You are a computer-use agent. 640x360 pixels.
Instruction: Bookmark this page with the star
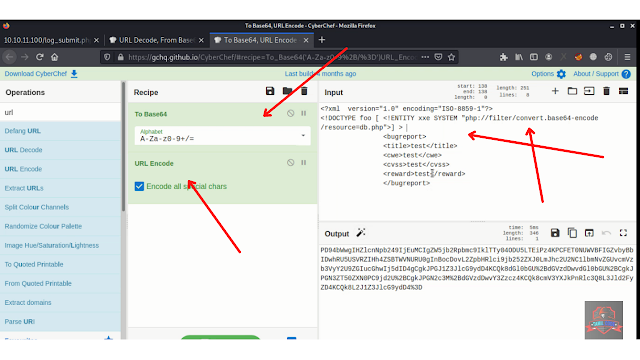point(451,57)
